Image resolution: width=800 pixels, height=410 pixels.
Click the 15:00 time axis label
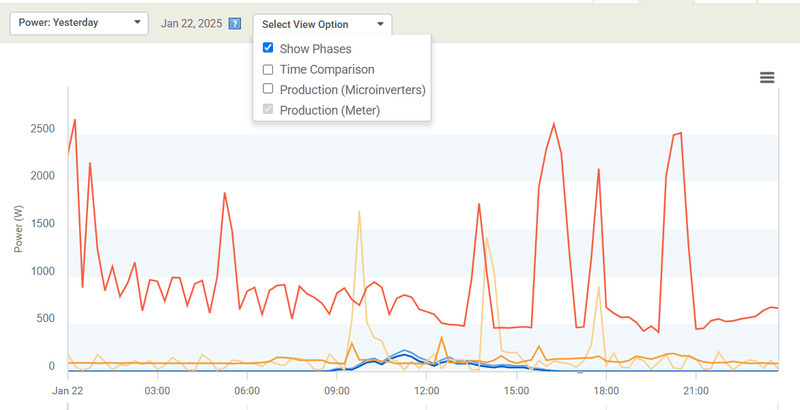point(517,390)
